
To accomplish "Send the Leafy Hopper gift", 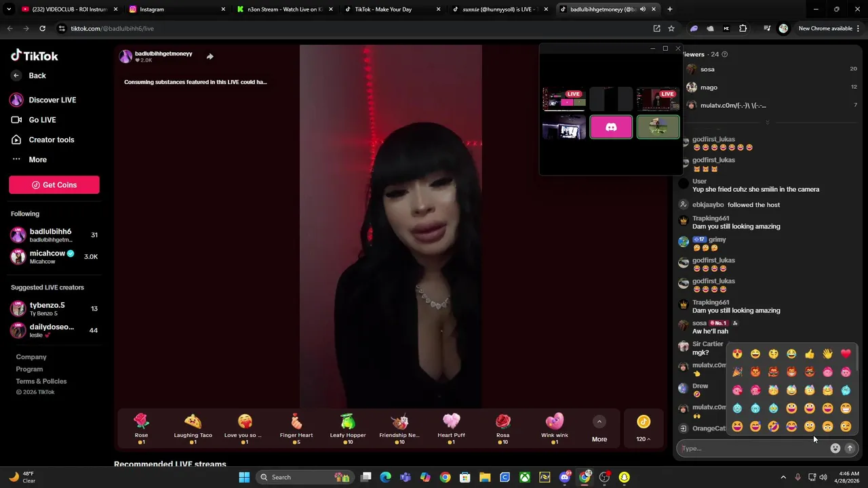I will point(348,428).
